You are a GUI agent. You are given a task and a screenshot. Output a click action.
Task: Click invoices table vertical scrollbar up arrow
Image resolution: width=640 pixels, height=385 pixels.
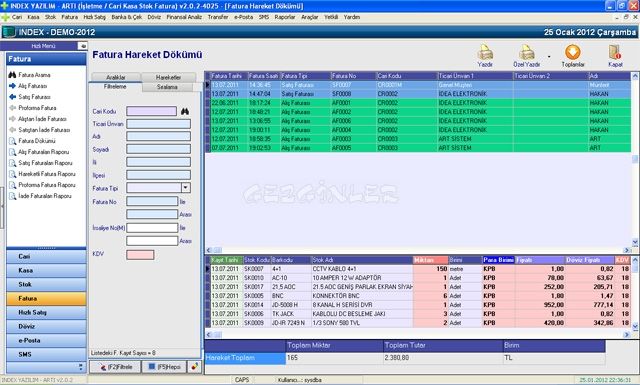tap(635, 76)
